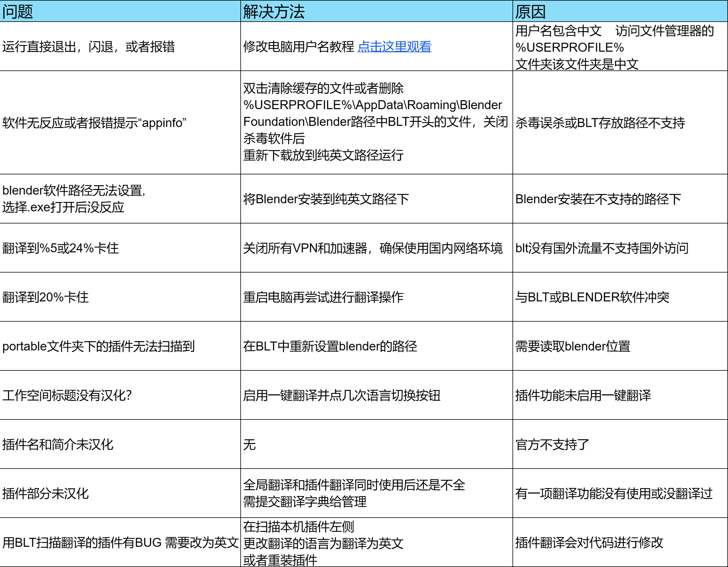
Task: Click the cell 启用一键翻译并点几次语言切换按钮
Action: tap(376, 395)
